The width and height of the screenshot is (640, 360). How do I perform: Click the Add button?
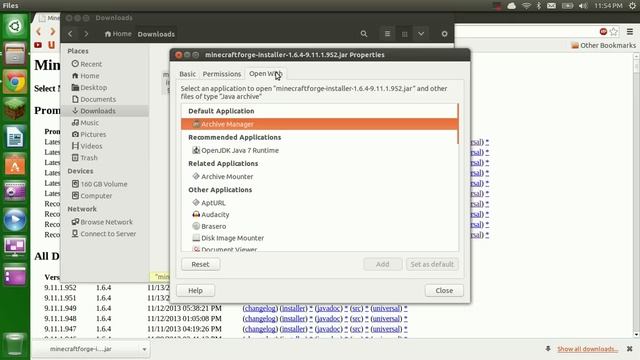click(x=382, y=264)
